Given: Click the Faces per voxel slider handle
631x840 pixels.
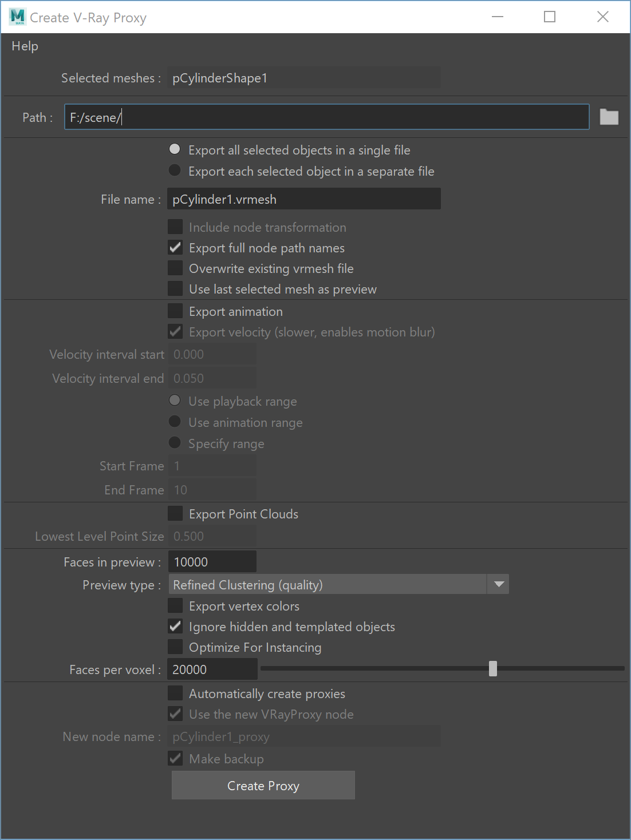Looking at the screenshot, I should (x=493, y=668).
